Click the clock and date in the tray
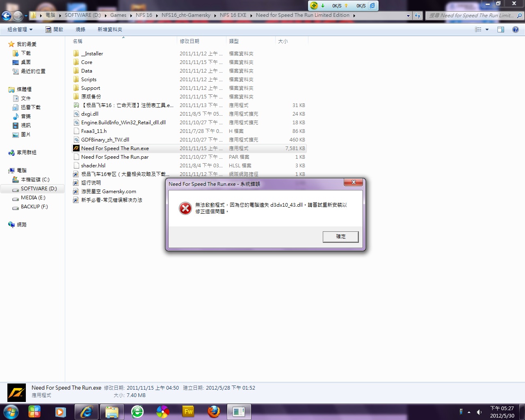 click(x=502, y=412)
